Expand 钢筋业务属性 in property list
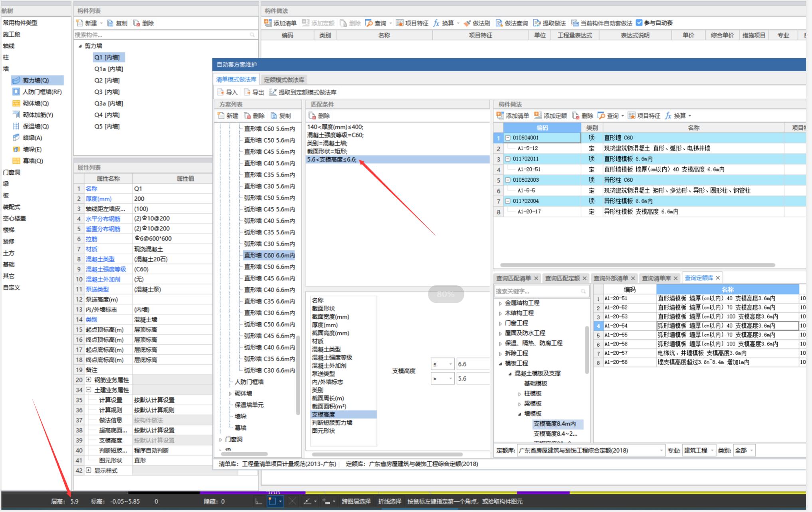This screenshot has width=812, height=512. [x=89, y=380]
